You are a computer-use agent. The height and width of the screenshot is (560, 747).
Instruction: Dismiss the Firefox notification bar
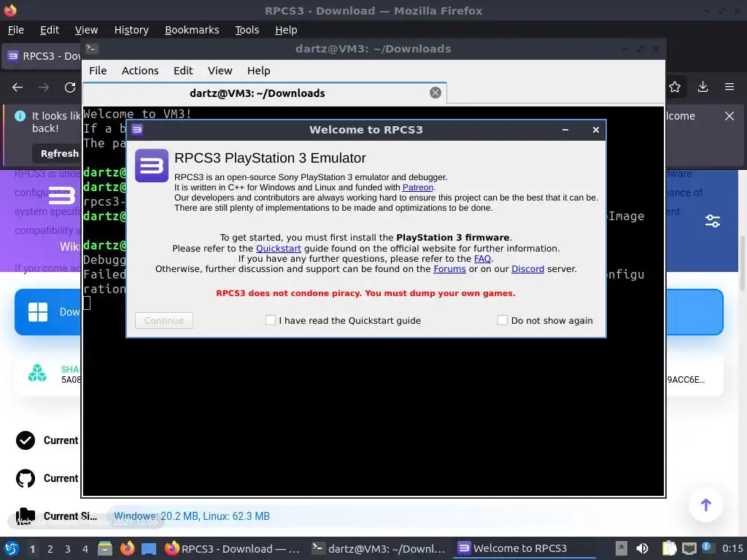tap(729, 116)
